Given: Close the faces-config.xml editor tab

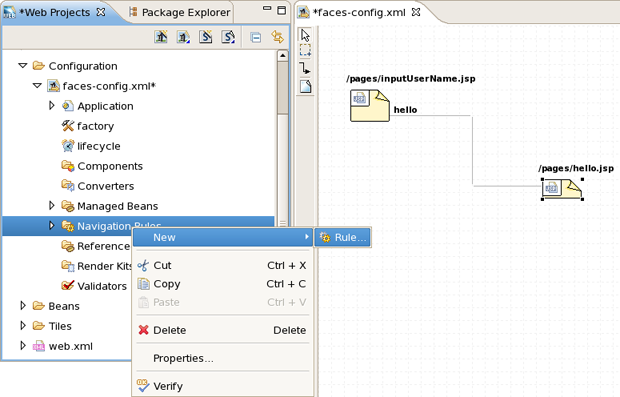Looking at the screenshot, I should [416, 12].
